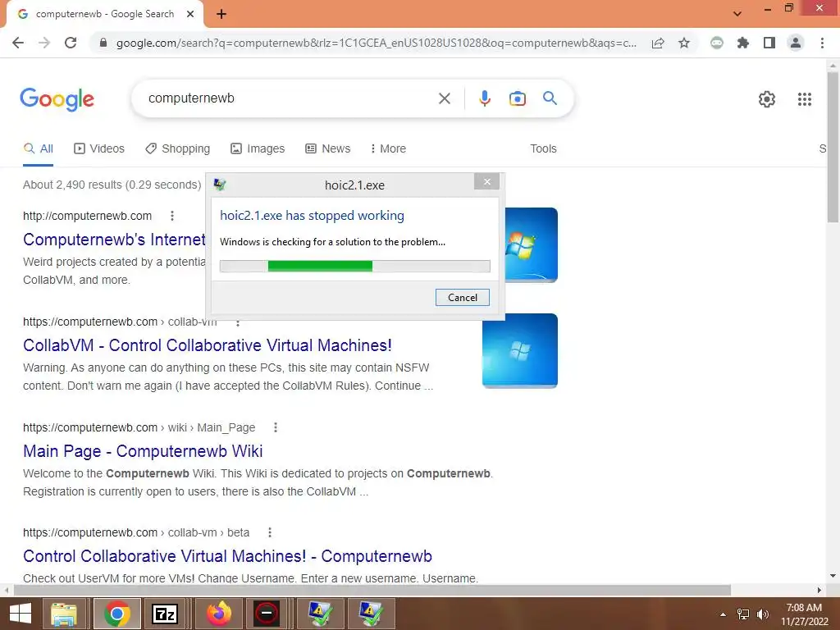Switch to the News tab

pos(328,149)
